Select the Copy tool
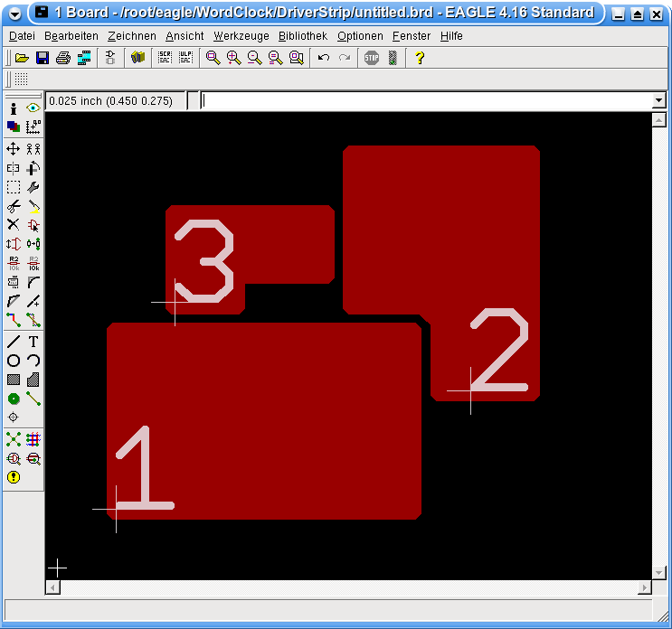This screenshot has width=672, height=629. click(x=33, y=149)
